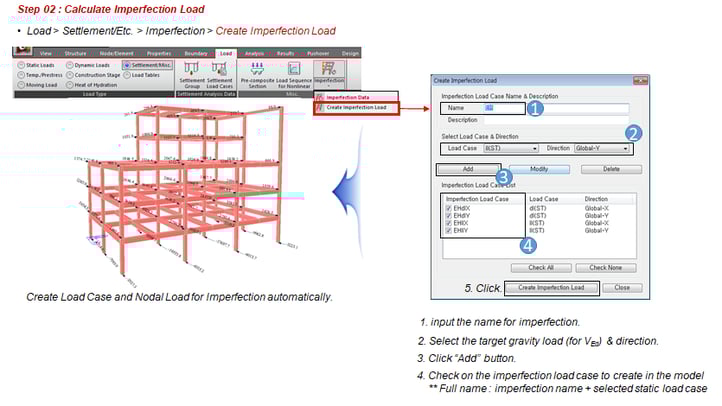
Task: Switch to the Boundary ribbon tab
Action: (x=196, y=53)
